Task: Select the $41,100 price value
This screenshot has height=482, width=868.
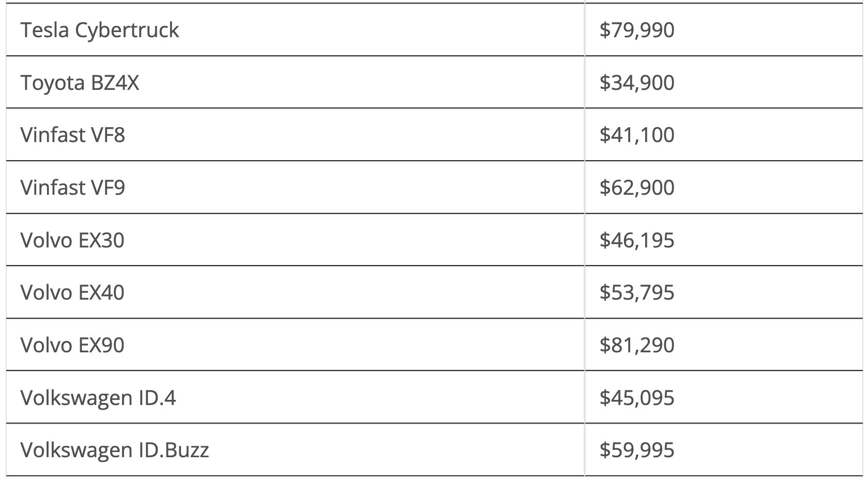Action: point(637,135)
